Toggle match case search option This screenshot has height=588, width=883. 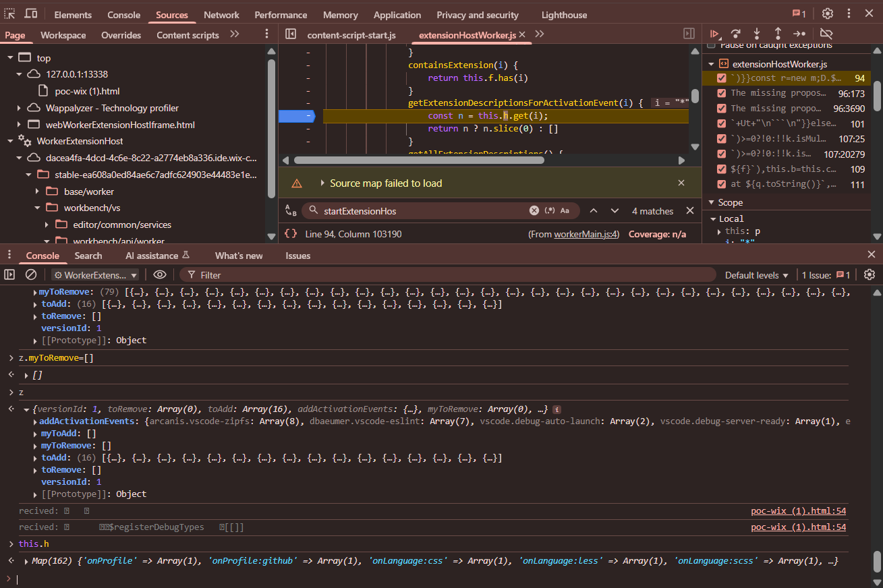click(565, 211)
